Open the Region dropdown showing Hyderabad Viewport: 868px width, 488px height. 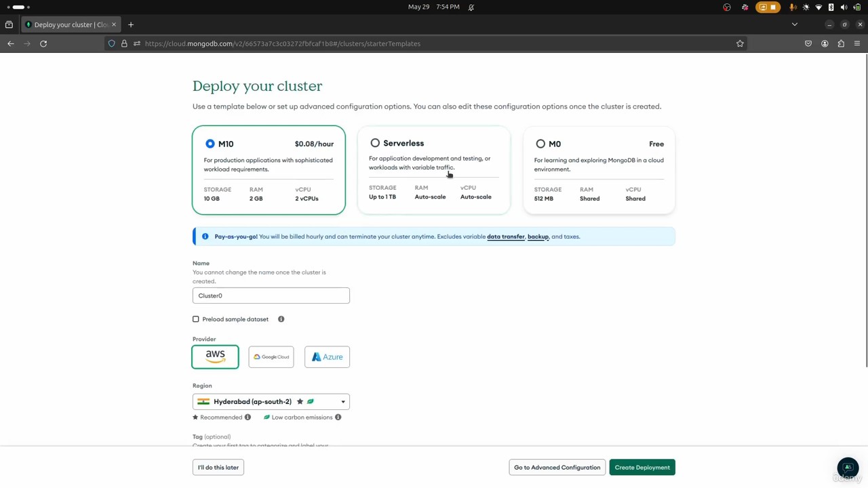point(271,402)
